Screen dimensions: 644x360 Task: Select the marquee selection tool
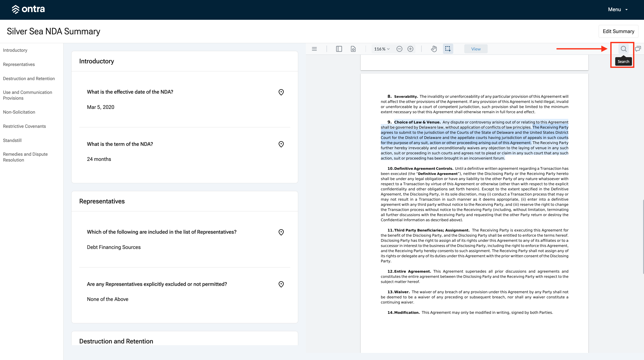point(448,49)
